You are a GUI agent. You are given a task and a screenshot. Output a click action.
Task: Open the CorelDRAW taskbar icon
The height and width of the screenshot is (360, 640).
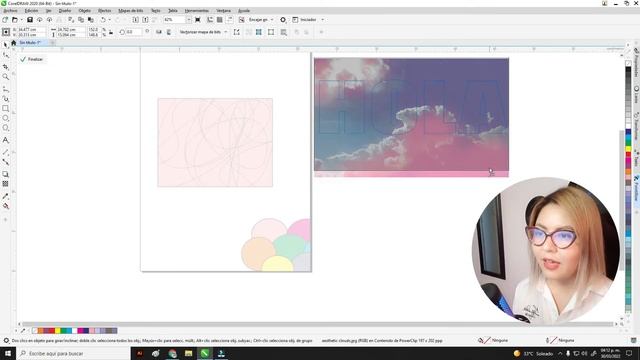pos(204,353)
